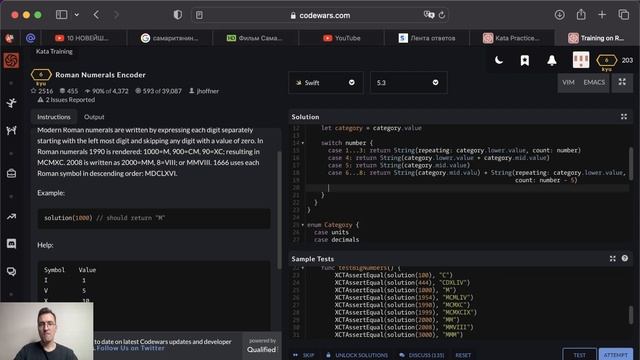
Task: Open Sample Tests help icon
Action: [x=625, y=258]
